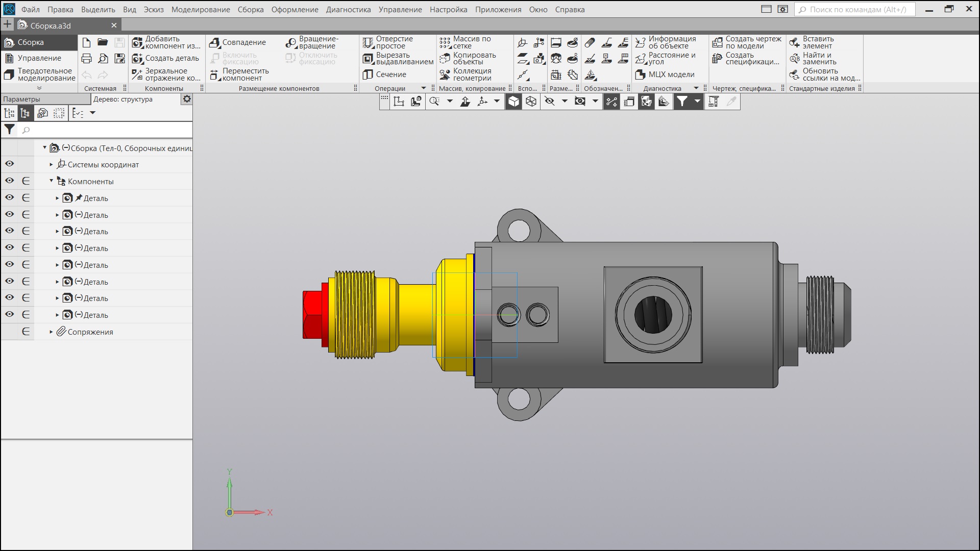Click the New document icon
980x551 pixels.
(x=86, y=42)
